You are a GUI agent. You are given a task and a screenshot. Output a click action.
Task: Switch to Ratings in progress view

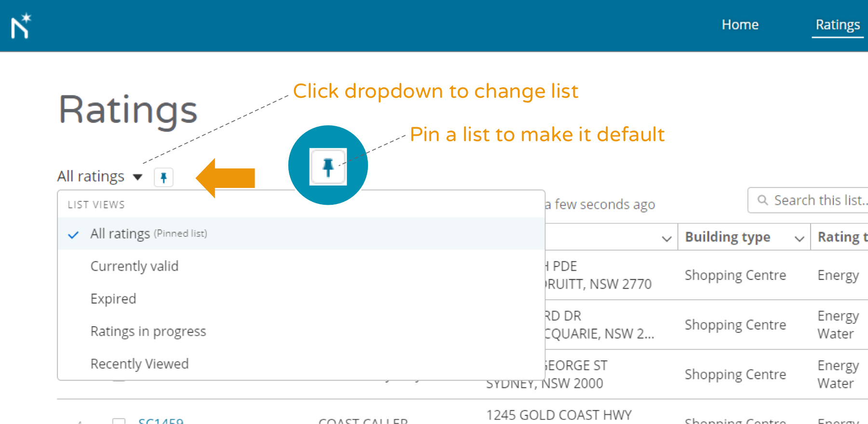[x=148, y=331]
